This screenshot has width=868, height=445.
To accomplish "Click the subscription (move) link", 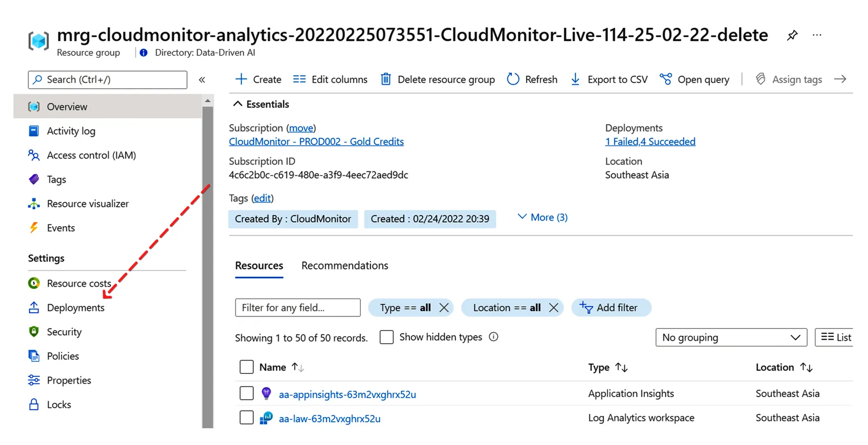I will [301, 128].
